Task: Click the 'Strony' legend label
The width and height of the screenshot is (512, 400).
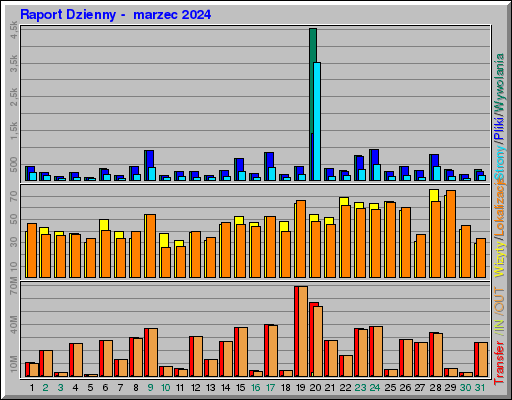Action: pyautogui.click(x=499, y=163)
